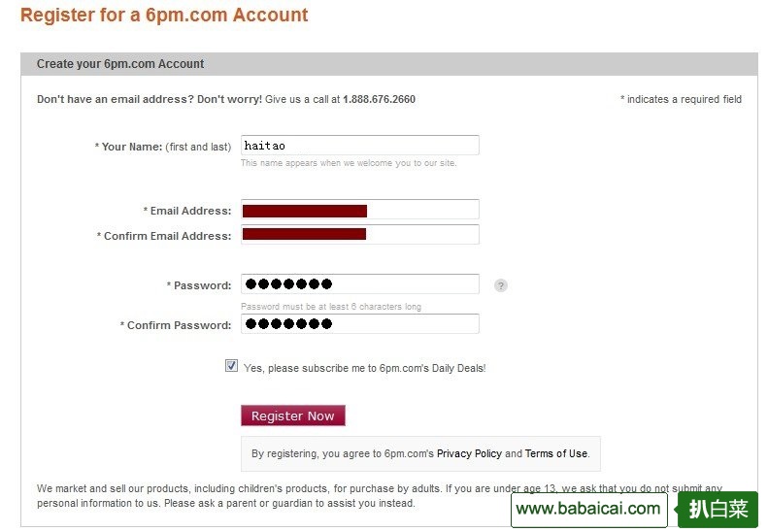Open the Privacy Policy link

coord(469,453)
